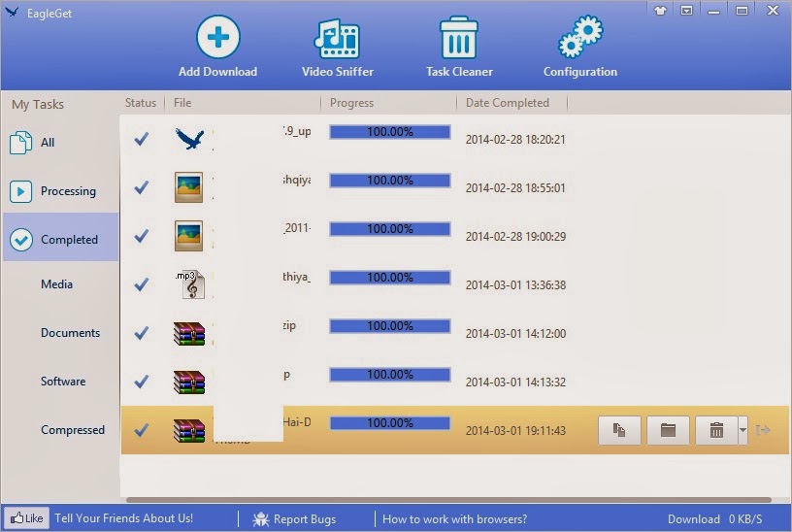Click date 2014-03-01 19:11:43
Image resolution: width=792 pixels, height=532 pixels.
pyautogui.click(x=515, y=430)
